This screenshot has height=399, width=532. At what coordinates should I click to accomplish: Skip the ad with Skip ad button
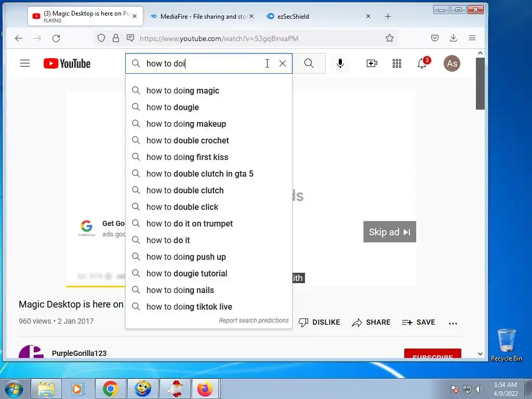[x=390, y=232]
